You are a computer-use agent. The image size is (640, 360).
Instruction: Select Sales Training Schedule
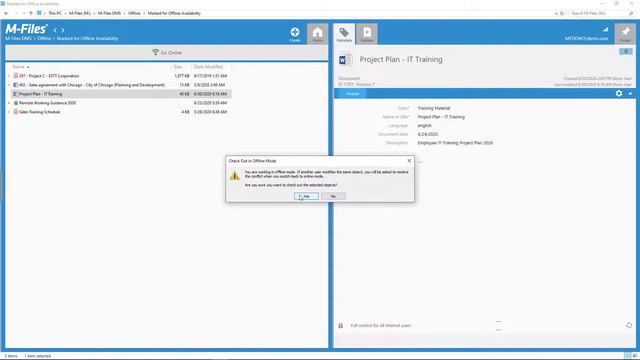click(x=40, y=112)
